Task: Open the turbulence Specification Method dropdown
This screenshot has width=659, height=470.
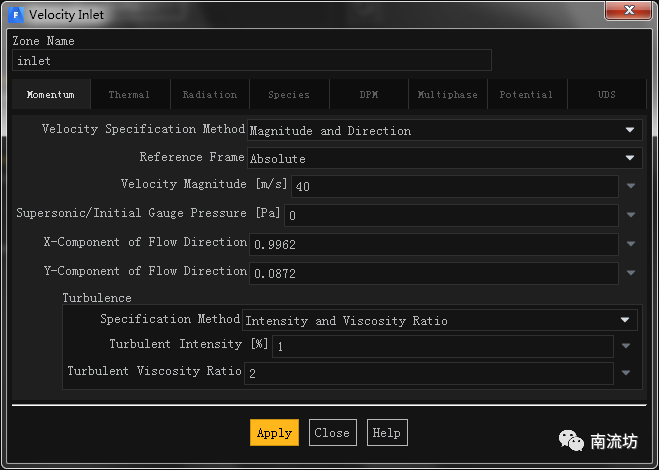Action: tap(625, 321)
